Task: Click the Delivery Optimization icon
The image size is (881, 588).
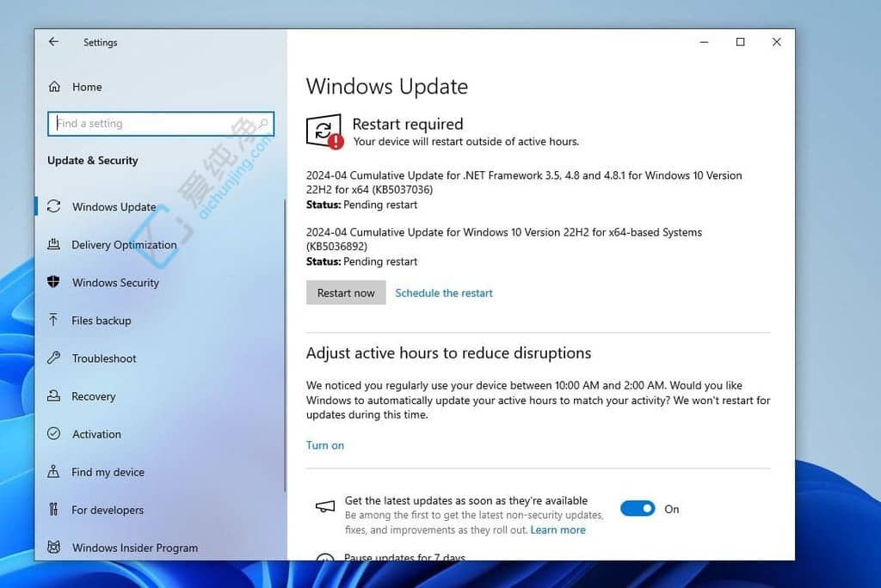Action: [x=54, y=245]
